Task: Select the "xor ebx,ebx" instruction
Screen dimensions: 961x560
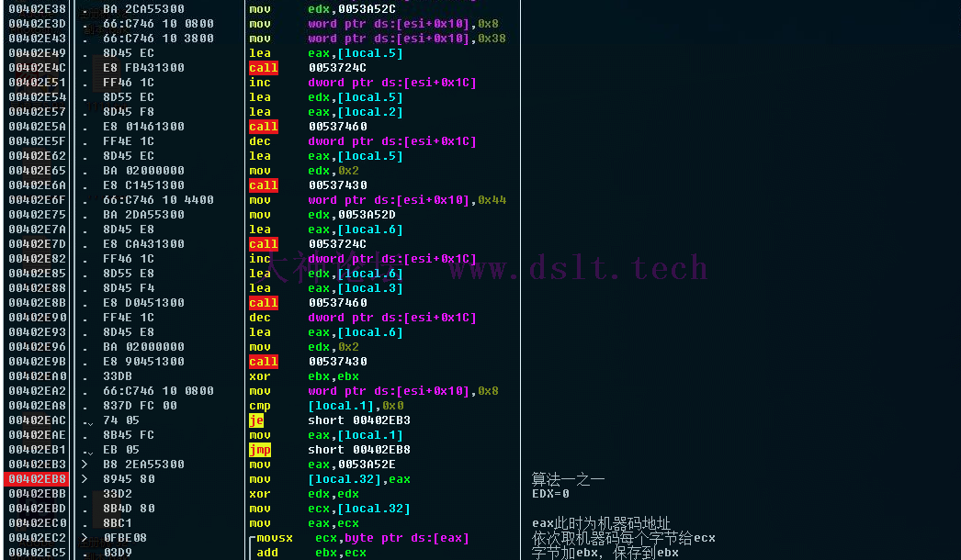Action: pyautogui.click(x=303, y=376)
